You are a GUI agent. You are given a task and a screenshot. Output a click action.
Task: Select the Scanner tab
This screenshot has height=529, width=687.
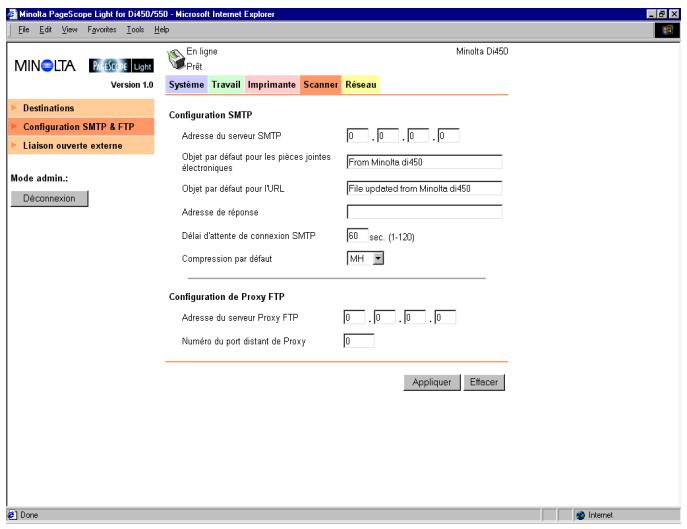tap(321, 85)
